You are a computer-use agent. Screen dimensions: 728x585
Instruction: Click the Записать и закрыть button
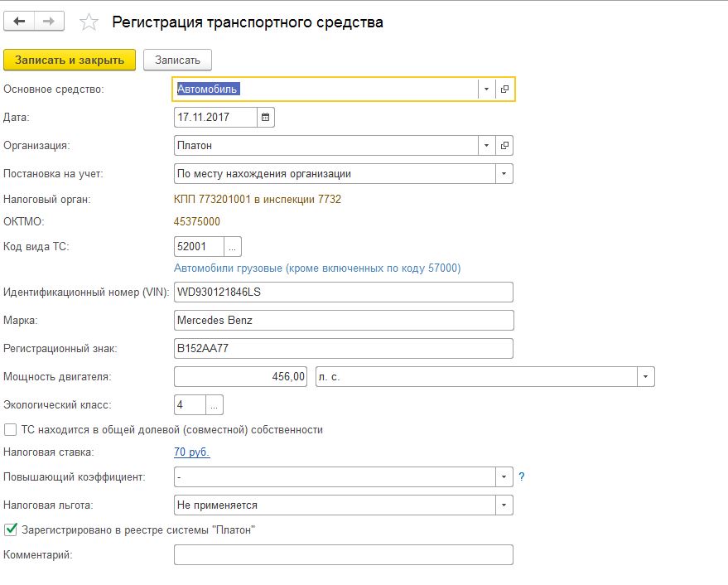pos(70,60)
